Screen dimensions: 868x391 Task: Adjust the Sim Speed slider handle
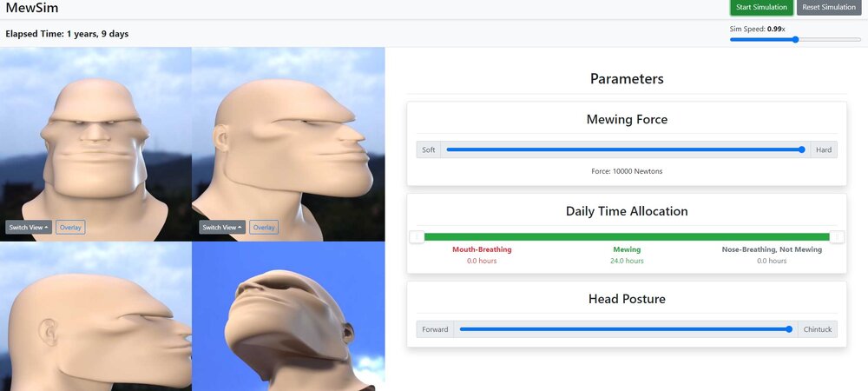(x=795, y=39)
